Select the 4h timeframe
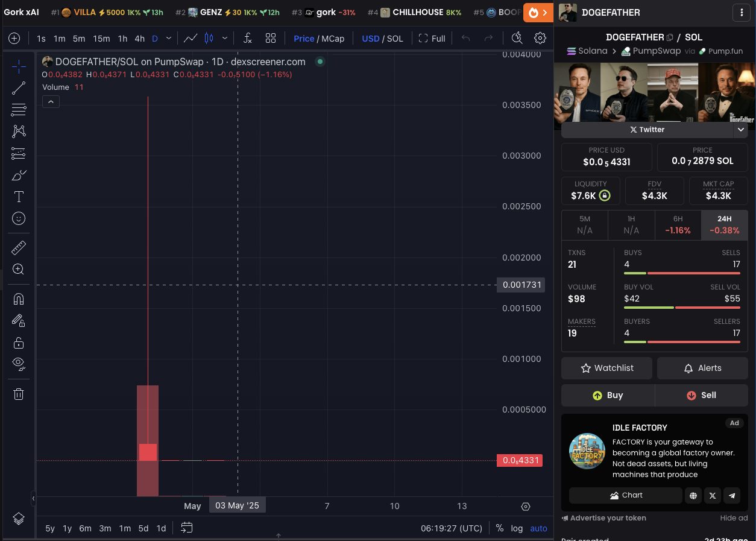Viewport: 756px width, 541px height. click(139, 39)
